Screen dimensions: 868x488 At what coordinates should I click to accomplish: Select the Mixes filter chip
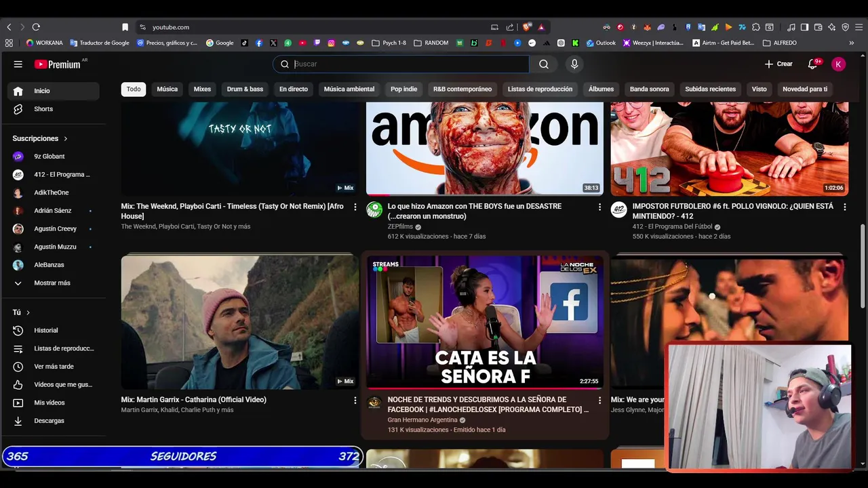tap(202, 89)
